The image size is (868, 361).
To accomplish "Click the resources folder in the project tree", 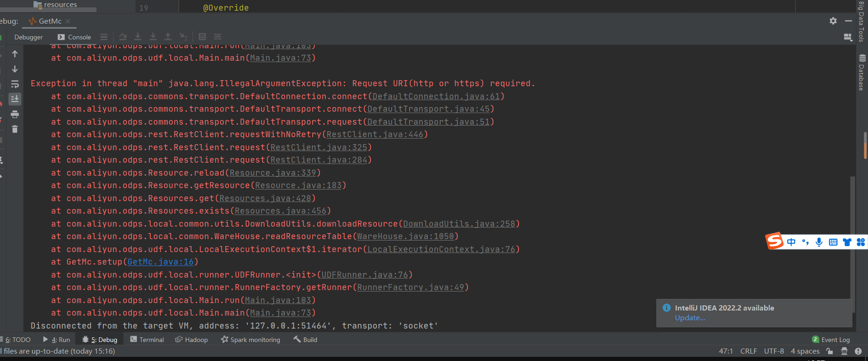I will coord(55,5).
